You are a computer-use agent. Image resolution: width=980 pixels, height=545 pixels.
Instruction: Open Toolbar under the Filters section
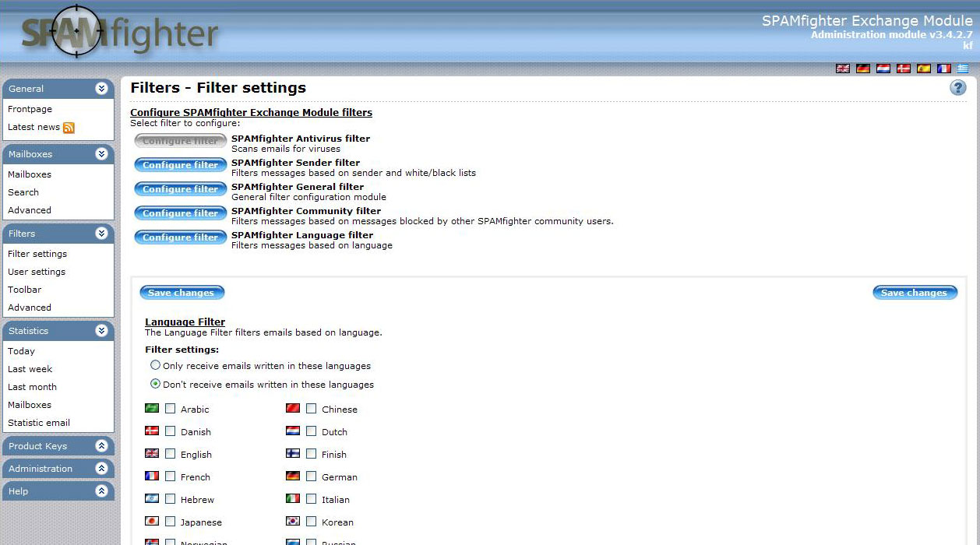[x=25, y=290]
